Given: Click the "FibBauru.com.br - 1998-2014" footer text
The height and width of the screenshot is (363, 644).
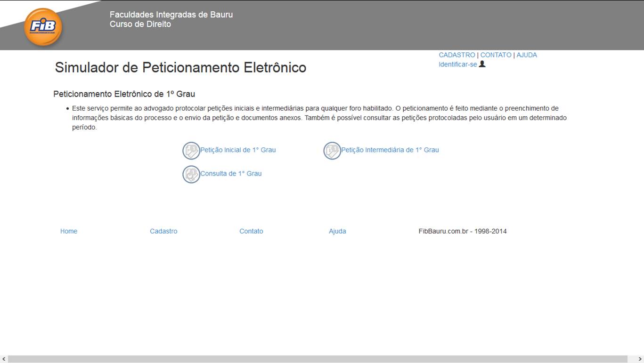Looking at the screenshot, I should click(x=463, y=231).
